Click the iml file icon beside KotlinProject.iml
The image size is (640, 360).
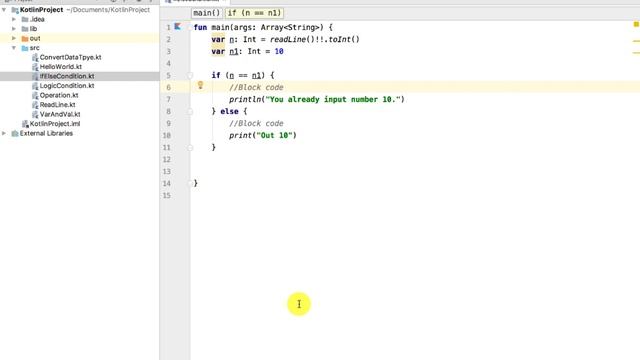25,124
